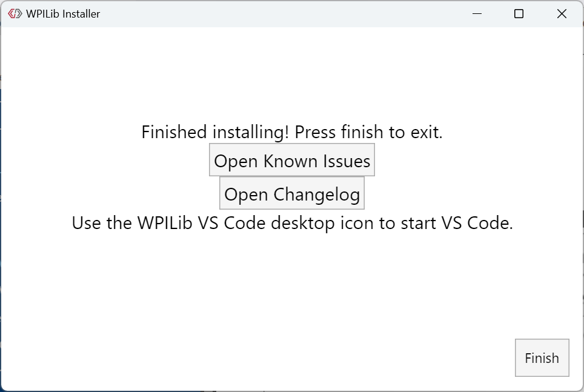
Task: View known issues with the release
Action: click(x=292, y=160)
